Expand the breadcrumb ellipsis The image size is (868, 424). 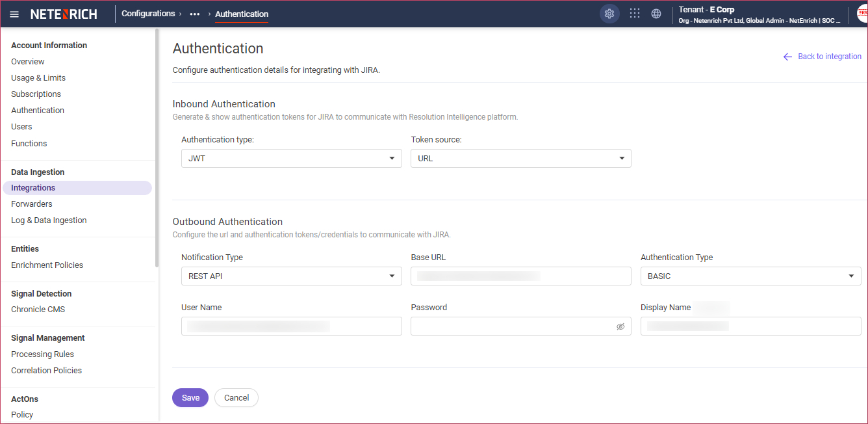194,14
